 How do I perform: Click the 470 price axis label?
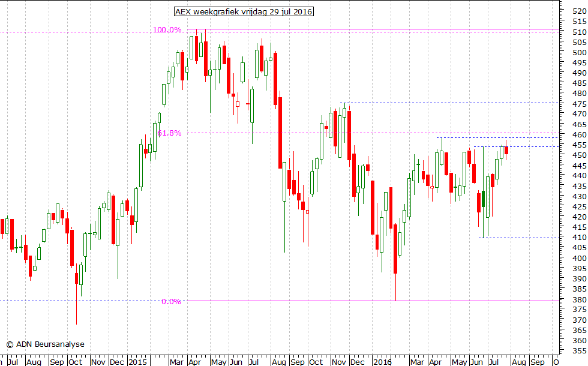point(580,114)
